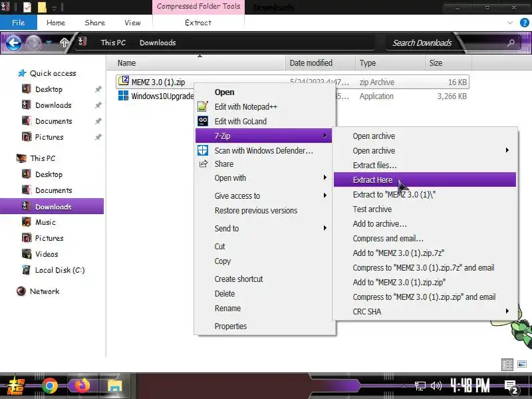Open Google Chrome from the taskbar
This screenshot has height=399, width=532.
click(x=49, y=386)
